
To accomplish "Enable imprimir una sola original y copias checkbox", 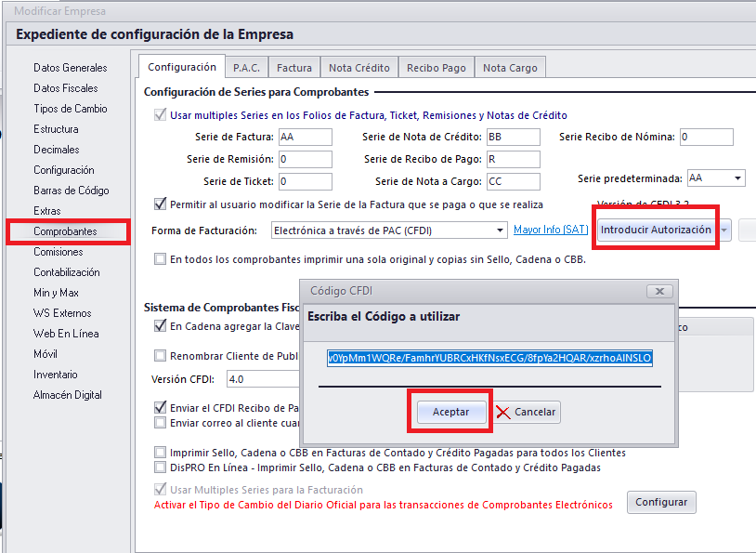I will [160, 259].
